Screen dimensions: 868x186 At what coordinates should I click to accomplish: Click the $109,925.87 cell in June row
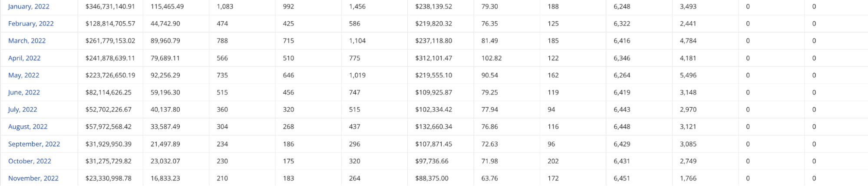click(433, 92)
